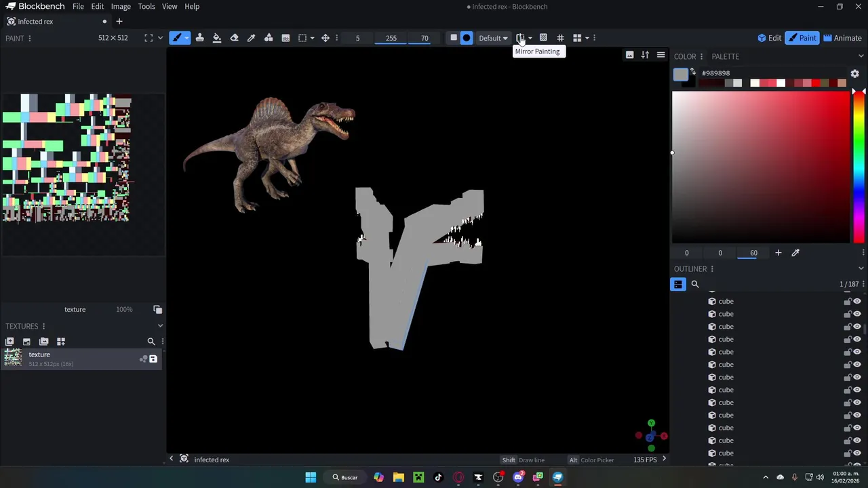Viewport: 868px width, 488px height.
Task: Select the Stamp/Copy Brush tool
Action: [x=199, y=38]
